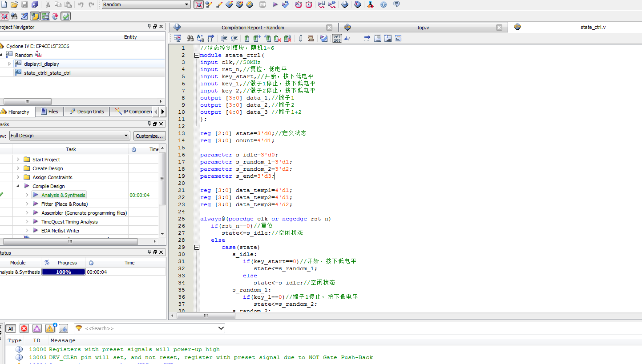This screenshot has height=364, width=642.
Task: Close the Compilation Report tab
Action: [x=329, y=28]
